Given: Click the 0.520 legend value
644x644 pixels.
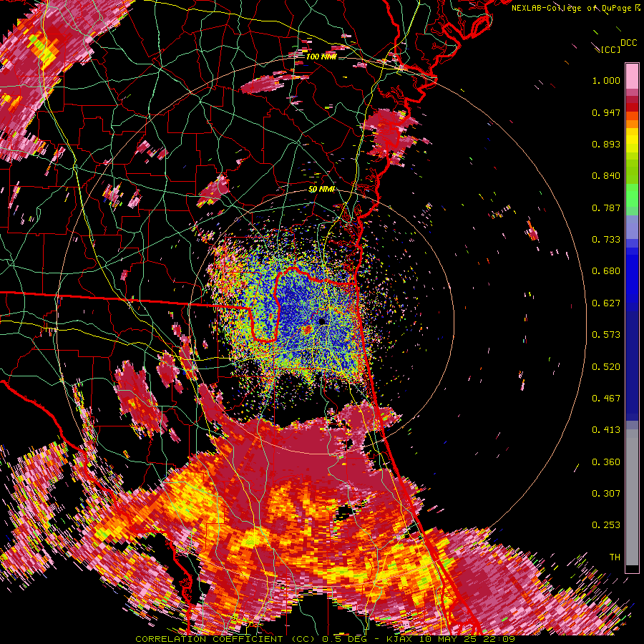Looking at the screenshot, I should (606, 367).
